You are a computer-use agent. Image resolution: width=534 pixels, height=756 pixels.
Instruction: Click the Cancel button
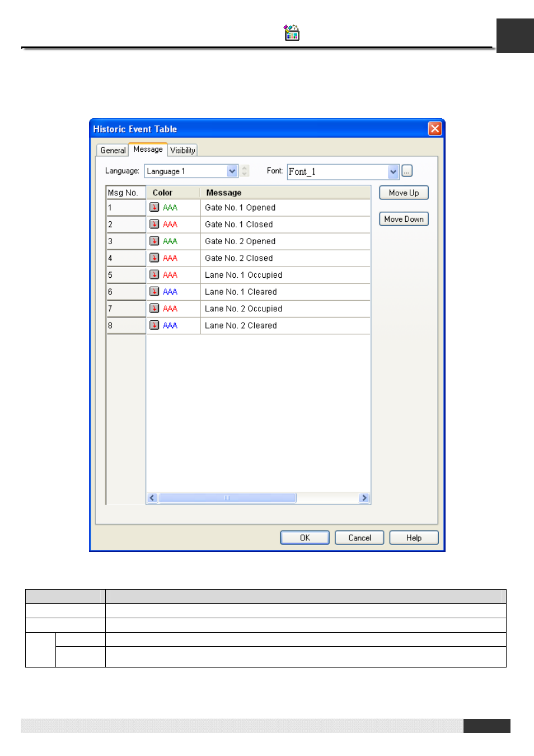[x=359, y=538]
